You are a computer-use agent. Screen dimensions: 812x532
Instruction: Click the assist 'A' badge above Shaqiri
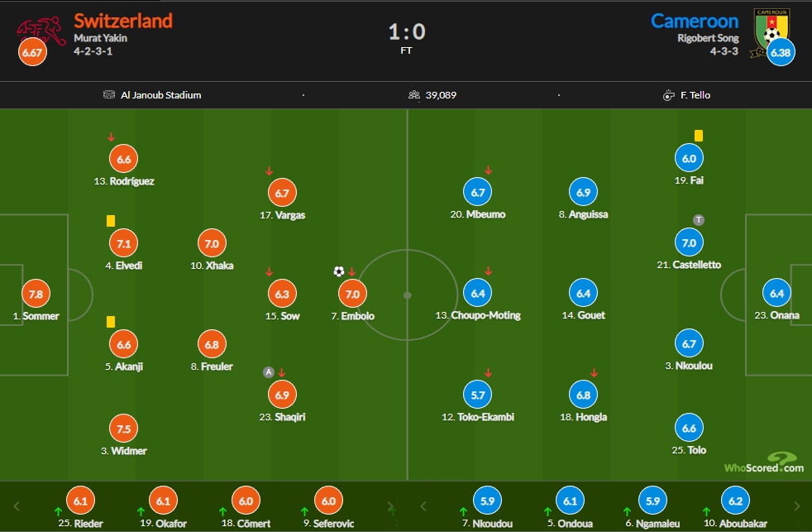268,372
